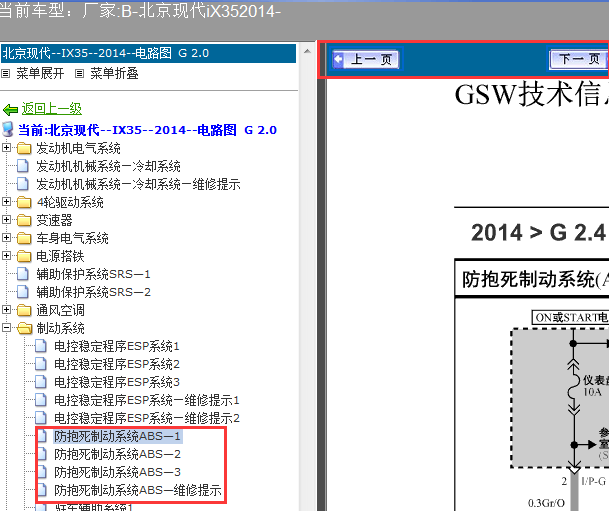Screen dimensions: 609x511
Task: Click 制动系统 folder label
Action: 60,328
